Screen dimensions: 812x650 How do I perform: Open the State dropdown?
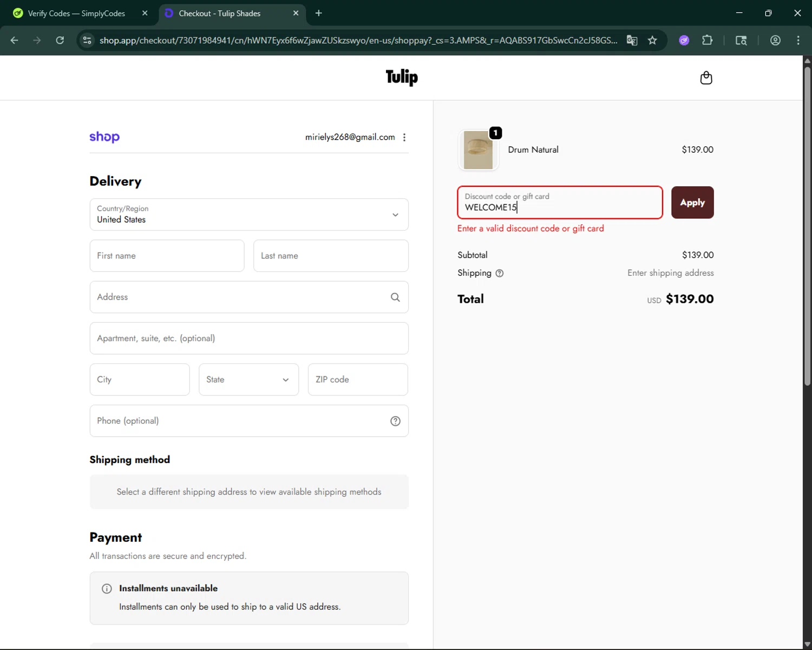click(248, 380)
